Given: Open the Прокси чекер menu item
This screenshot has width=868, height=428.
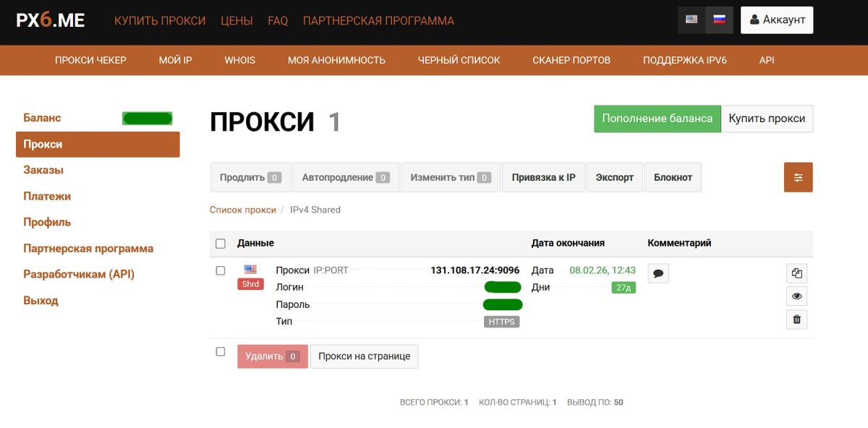Looking at the screenshot, I should (90, 60).
